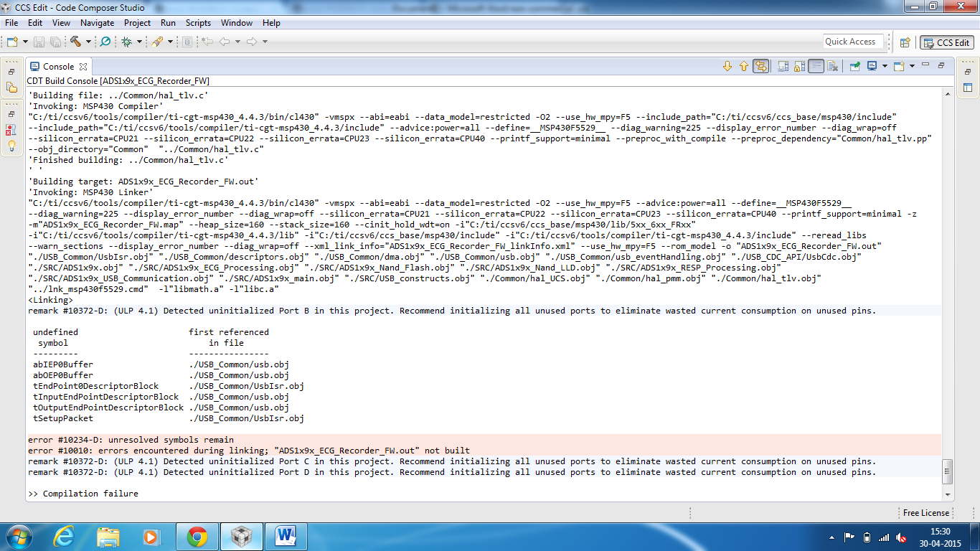The image size is (980, 551).
Task: Open the Scripts menu
Action: tap(198, 23)
